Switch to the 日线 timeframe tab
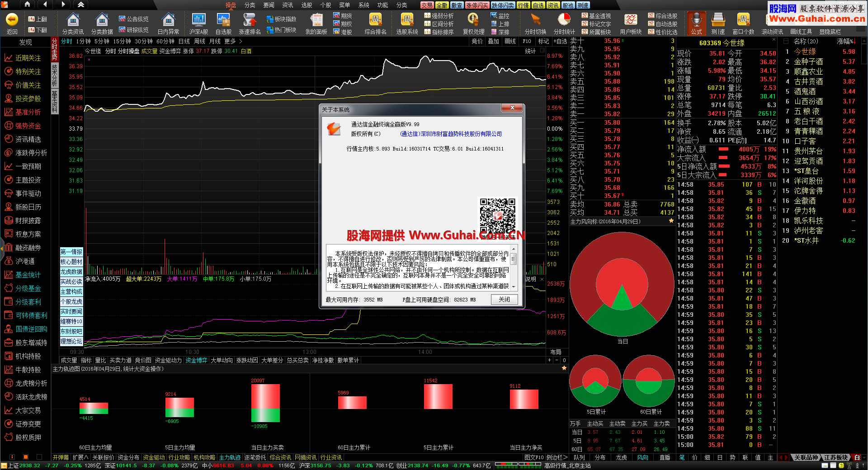Screen dimensions: 868x470 click(x=184, y=41)
